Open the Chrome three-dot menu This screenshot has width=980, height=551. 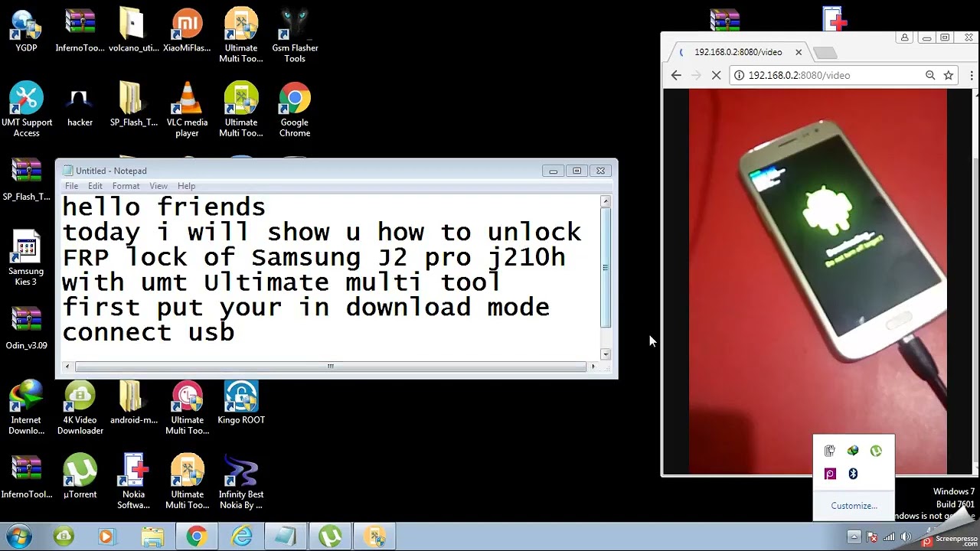click(x=972, y=75)
